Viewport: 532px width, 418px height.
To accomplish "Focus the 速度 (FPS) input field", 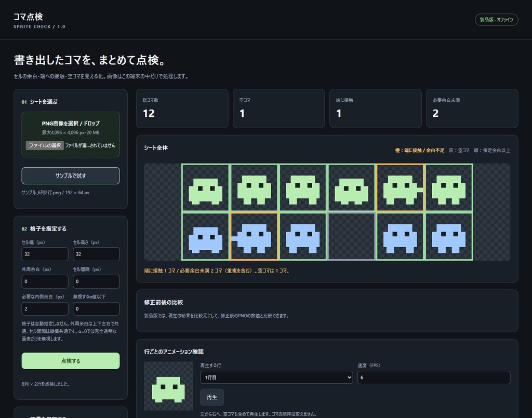I will tap(434, 377).
